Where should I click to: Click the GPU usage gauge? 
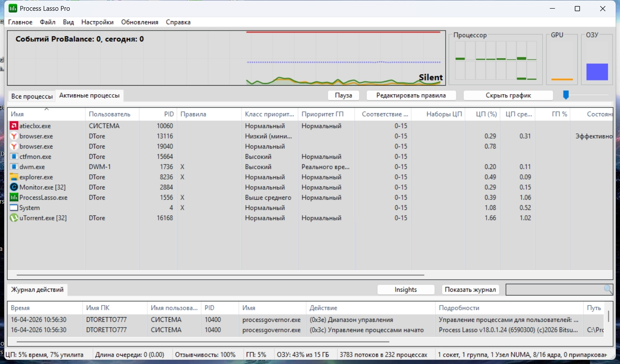tap(562, 60)
